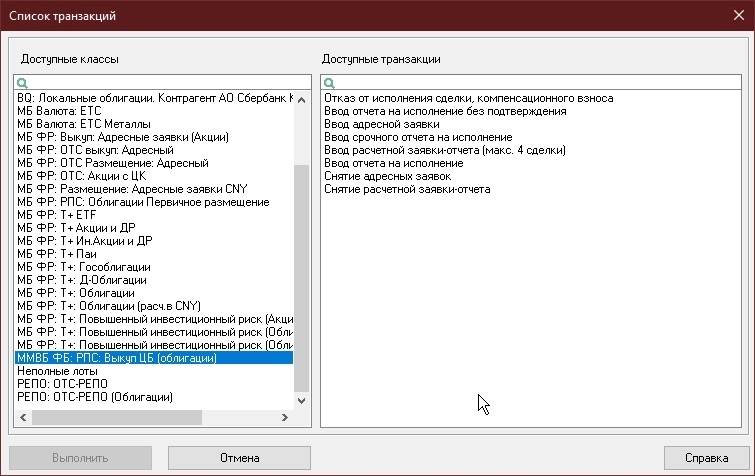Select Повышенный инвестиционный риск (Акци class
This screenshot has height=476, width=755.
coord(154,319)
